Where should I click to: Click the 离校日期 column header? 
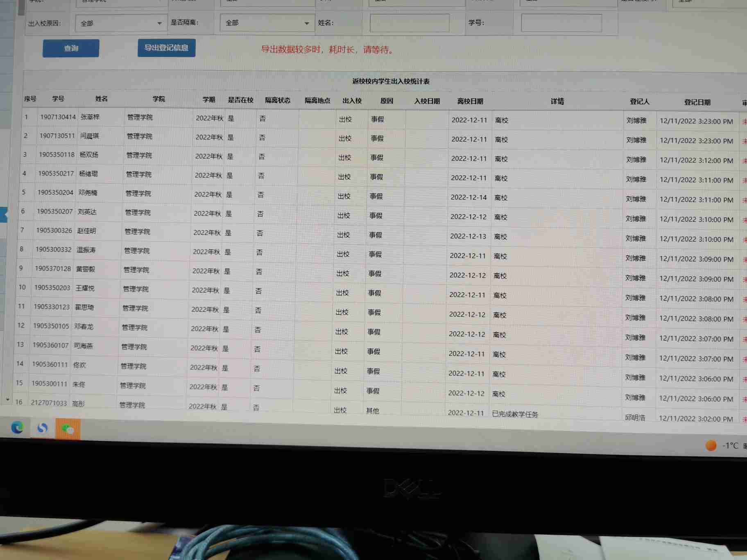point(470,101)
